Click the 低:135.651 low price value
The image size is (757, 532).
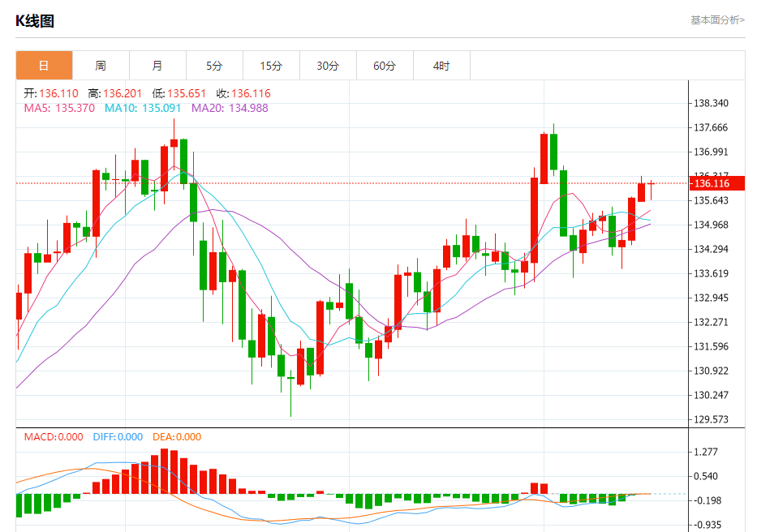(179, 93)
